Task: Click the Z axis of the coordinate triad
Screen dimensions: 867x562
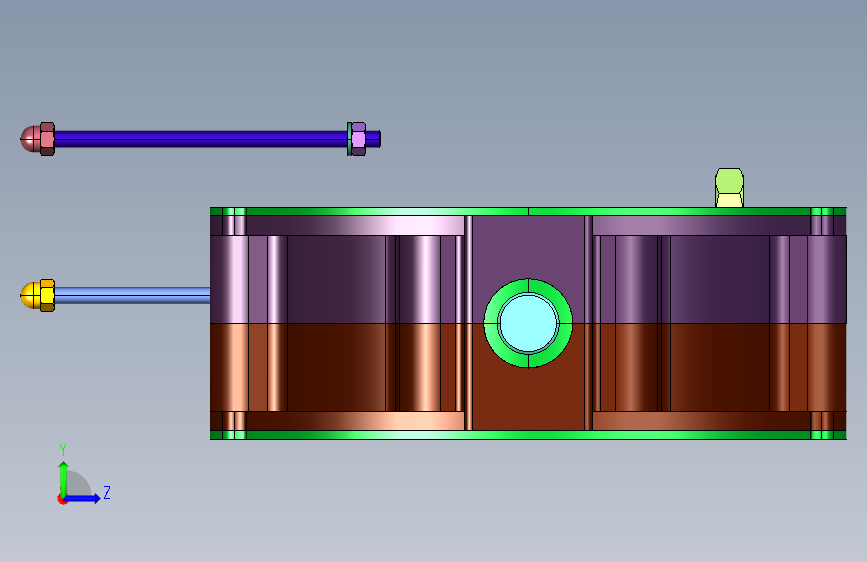Action: pos(82,498)
